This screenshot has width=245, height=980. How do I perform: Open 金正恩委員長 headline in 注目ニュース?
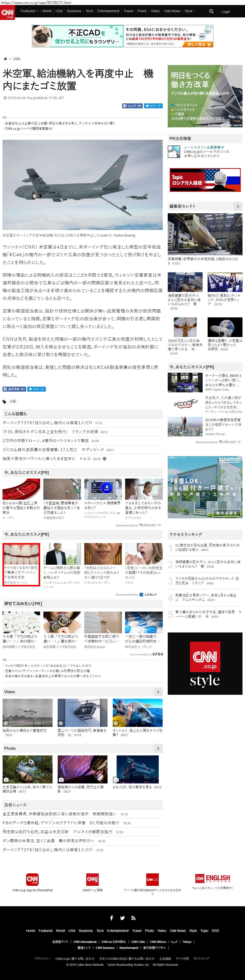click(x=60, y=814)
